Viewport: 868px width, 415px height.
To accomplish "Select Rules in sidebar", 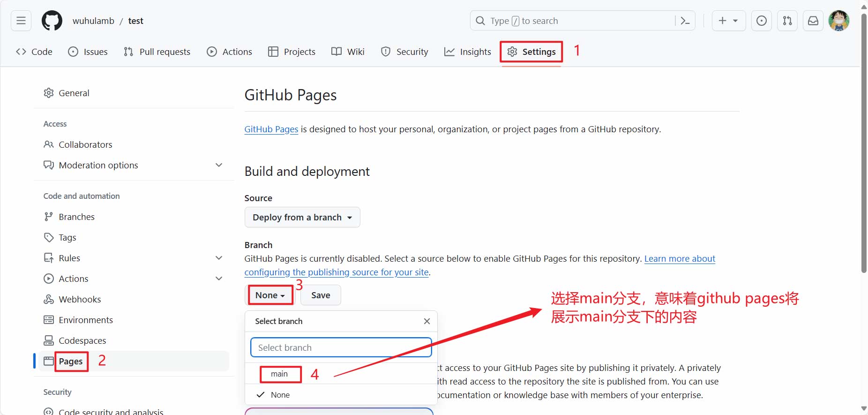I will point(134,258).
